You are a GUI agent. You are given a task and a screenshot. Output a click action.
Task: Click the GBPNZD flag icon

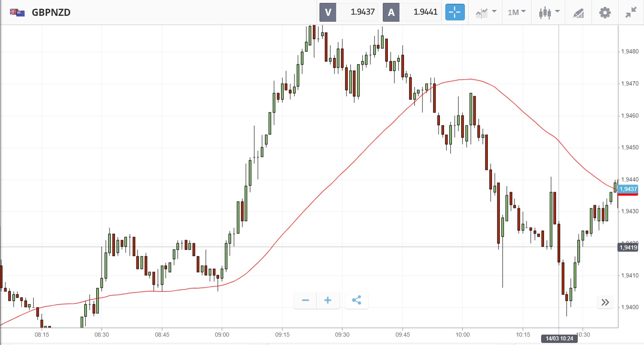click(x=17, y=12)
